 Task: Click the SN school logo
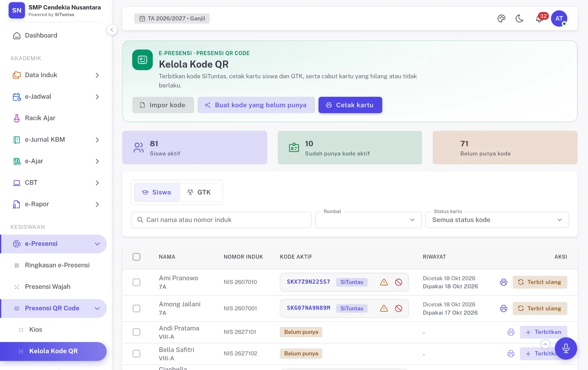(17, 10)
